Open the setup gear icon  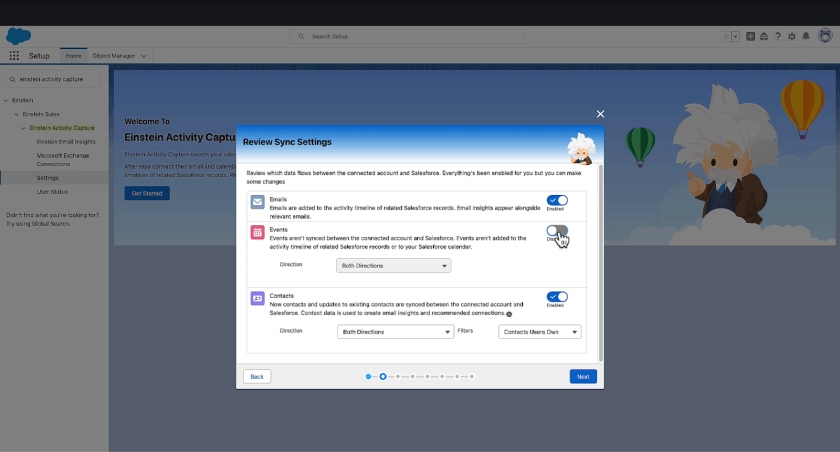tap(792, 36)
